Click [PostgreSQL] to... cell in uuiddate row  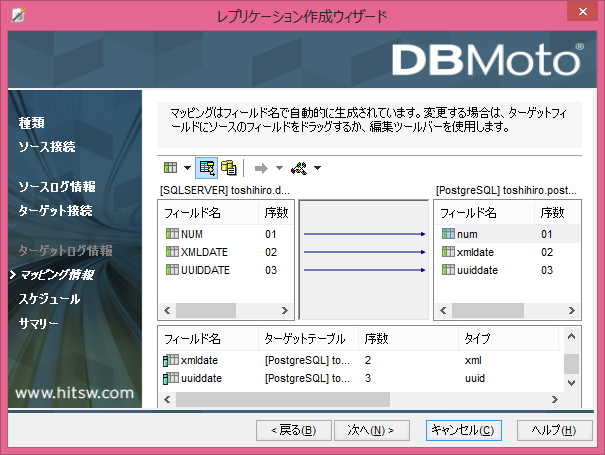(307, 378)
